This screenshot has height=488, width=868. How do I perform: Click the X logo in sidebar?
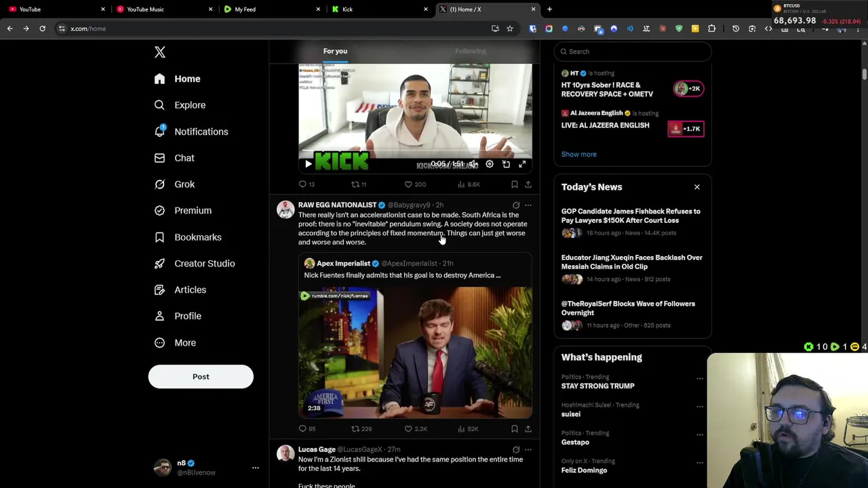click(x=160, y=52)
